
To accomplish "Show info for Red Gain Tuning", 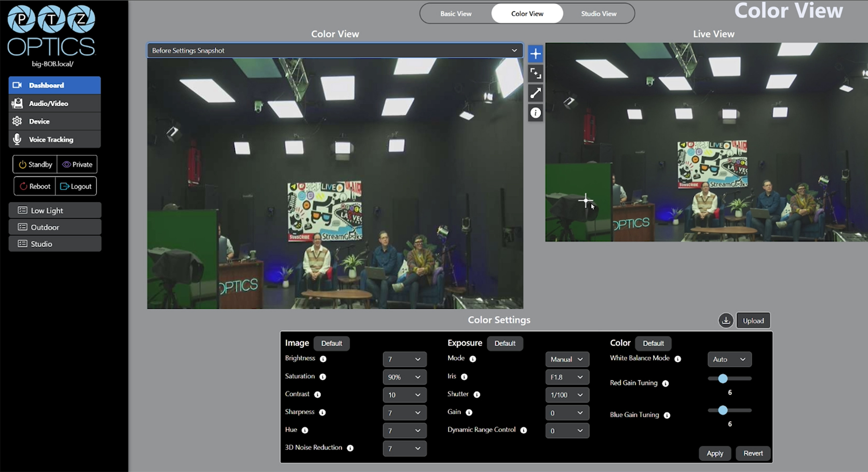I will pyautogui.click(x=665, y=383).
